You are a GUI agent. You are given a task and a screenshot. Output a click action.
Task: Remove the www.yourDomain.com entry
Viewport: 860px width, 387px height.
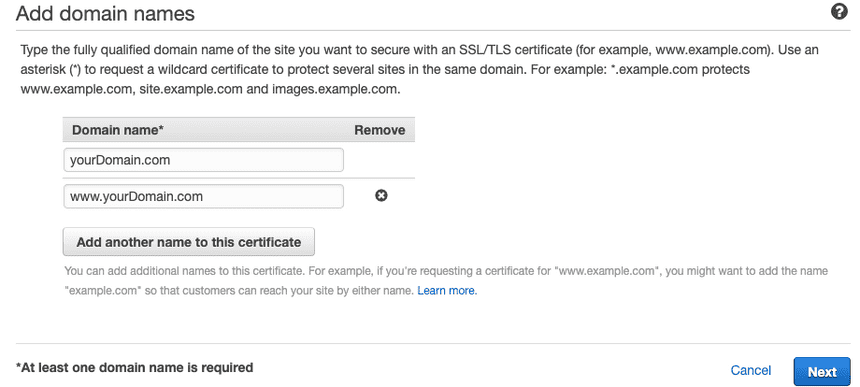coord(381,196)
